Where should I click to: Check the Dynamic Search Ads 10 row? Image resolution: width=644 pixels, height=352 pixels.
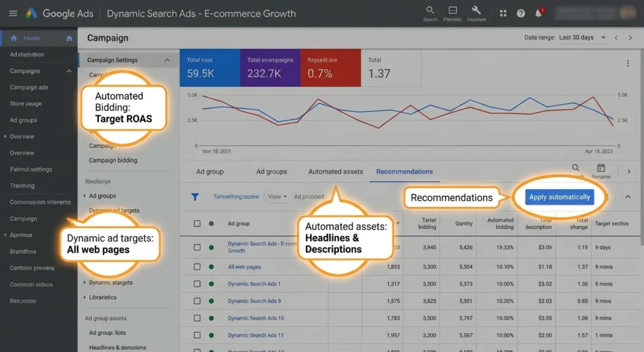point(197,318)
